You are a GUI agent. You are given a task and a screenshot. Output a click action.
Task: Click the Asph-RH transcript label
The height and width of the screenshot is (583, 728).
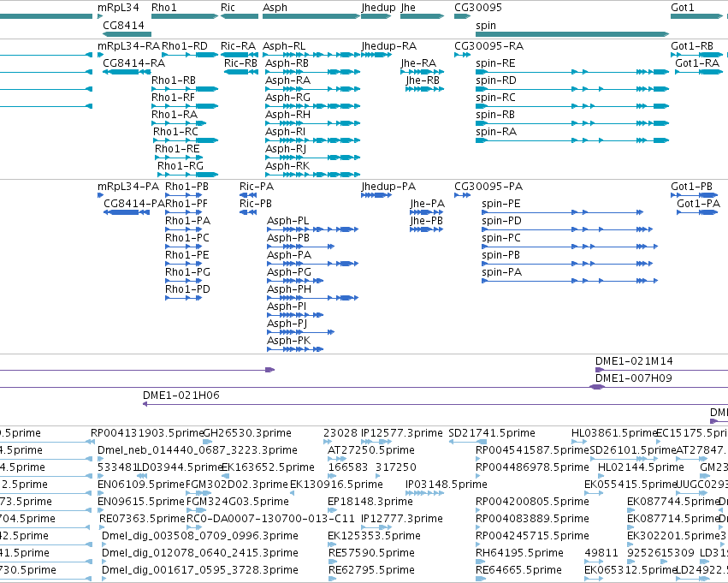pyautogui.click(x=287, y=114)
